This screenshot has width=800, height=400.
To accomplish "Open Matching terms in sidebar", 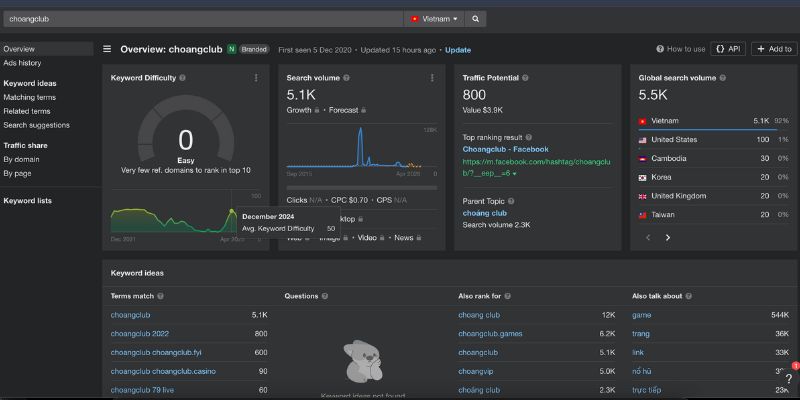I will [x=30, y=97].
